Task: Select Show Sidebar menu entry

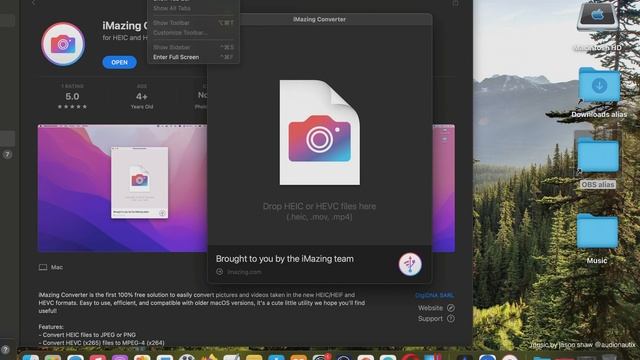Action: tap(193, 47)
